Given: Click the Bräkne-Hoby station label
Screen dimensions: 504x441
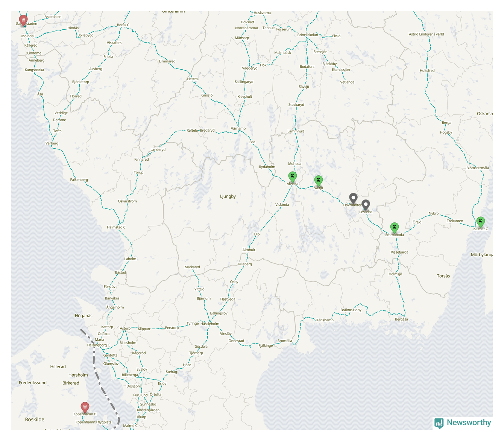Looking at the screenshot, I should pos(351,310).
